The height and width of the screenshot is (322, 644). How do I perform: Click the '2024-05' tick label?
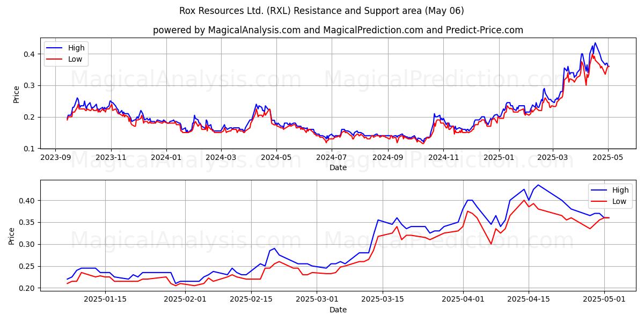click(x=276, y=157)
